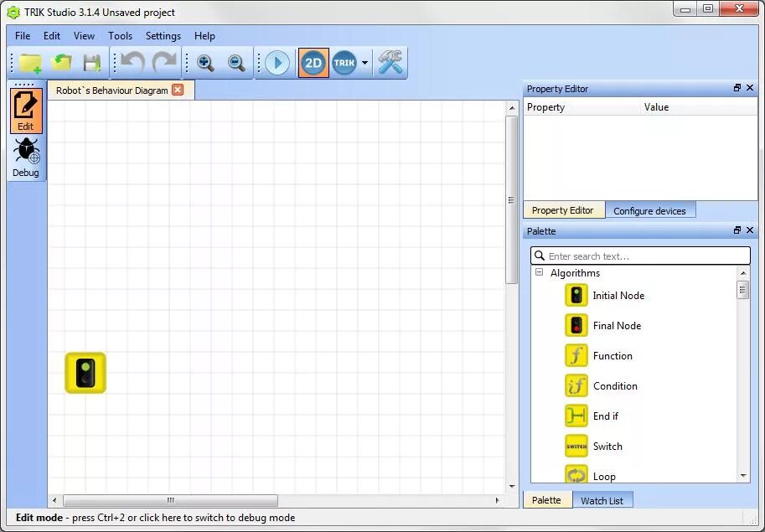Close the Robot's Behaviour Diagram tab
The width and height of the screenshot is (765, 532).
(x=178, y=90)
